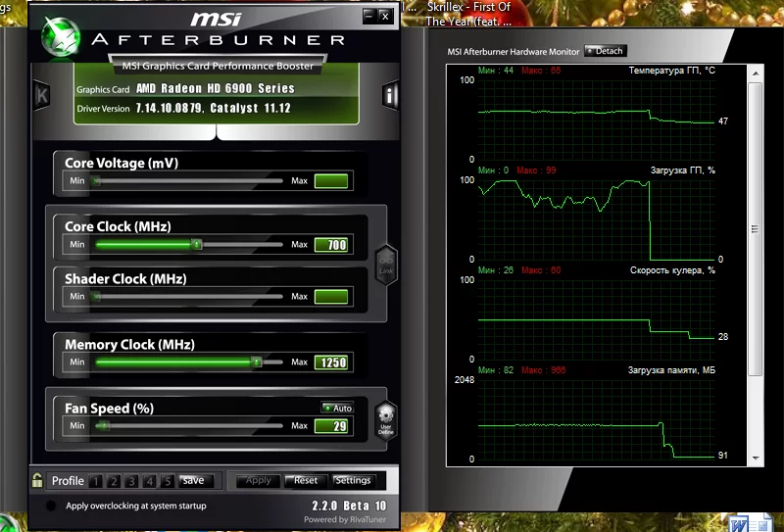Click the monitor scrollbar down arrow
The width and height of the screenshot is (784, 532).
tap(756, 458)
